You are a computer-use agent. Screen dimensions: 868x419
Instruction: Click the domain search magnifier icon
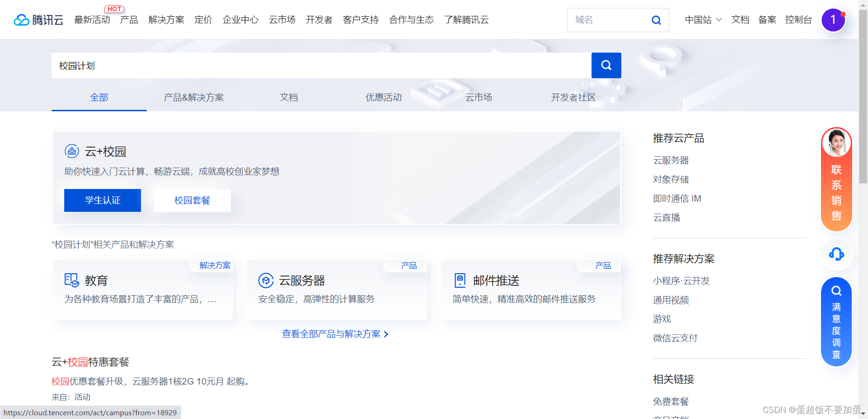[656, 20]
